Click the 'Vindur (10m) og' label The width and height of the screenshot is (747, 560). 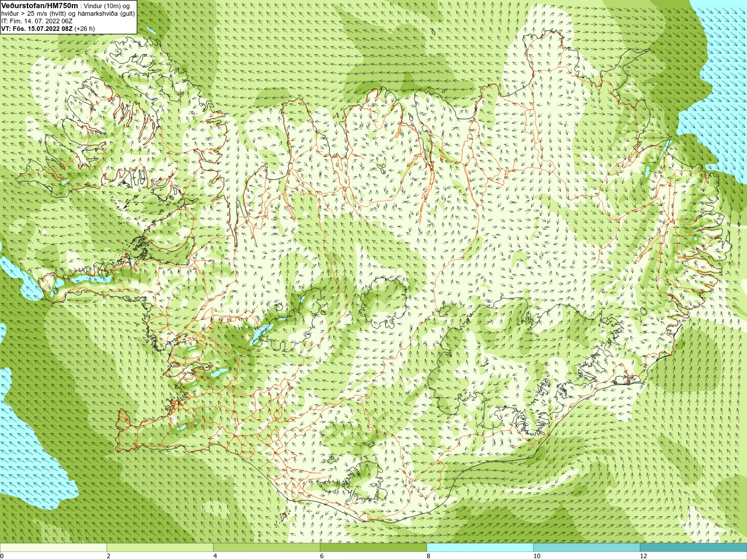(x=107, y=5)
